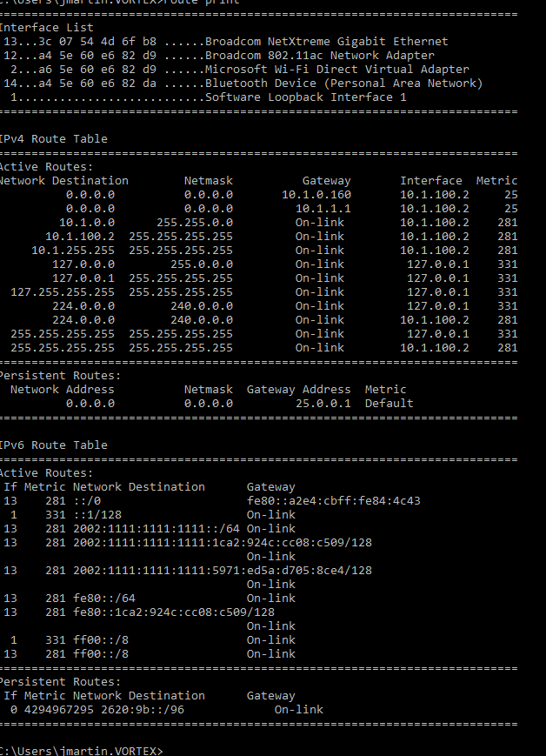The image size is (546, 756).
Task: Click the Default metric in IPv4 Persistent Routes
Action: (x=389, y=404)
